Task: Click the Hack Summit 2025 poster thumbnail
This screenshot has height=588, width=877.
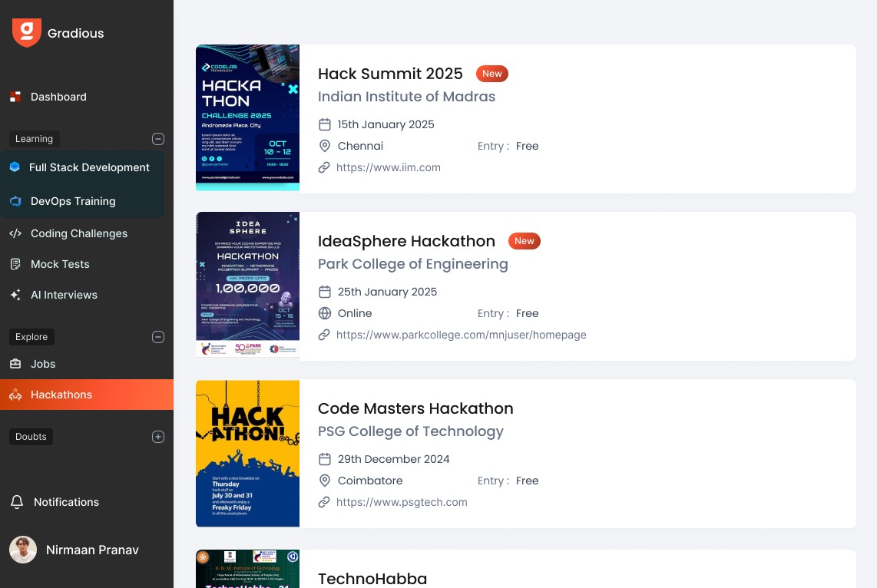Action: 247,117
